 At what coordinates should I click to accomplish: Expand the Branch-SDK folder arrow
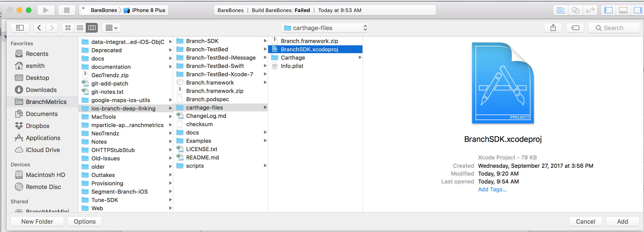coord(265,41)
